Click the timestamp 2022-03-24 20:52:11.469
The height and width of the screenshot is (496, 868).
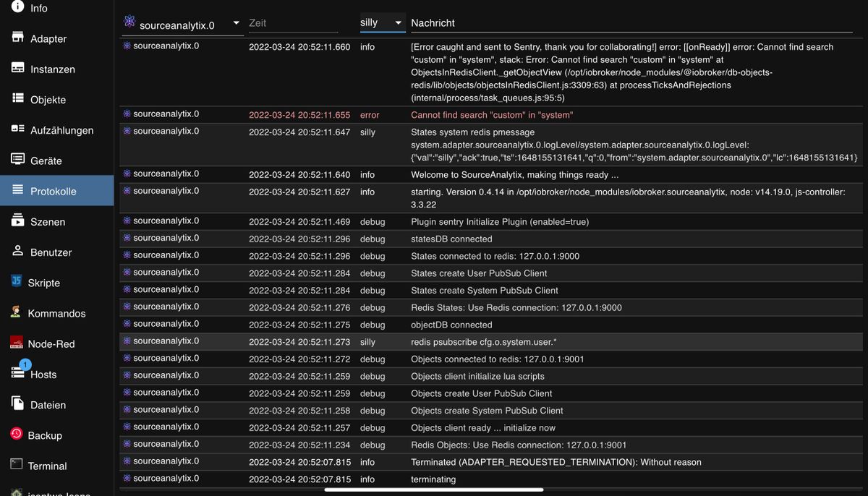click(299, 222)
